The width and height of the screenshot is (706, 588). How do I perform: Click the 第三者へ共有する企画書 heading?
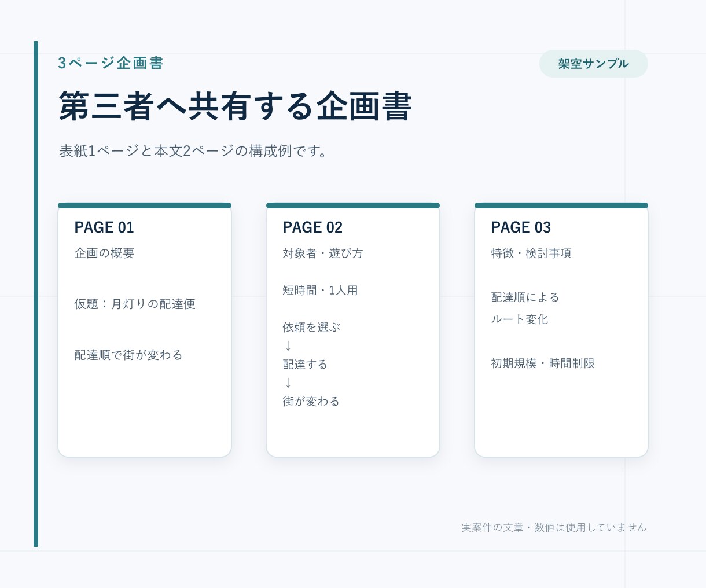pos(235,106)
